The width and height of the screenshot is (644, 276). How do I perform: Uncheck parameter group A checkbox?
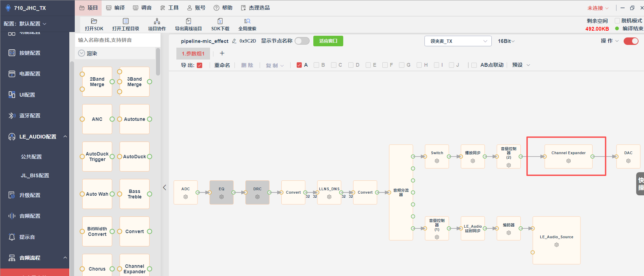tap(299, 65)
